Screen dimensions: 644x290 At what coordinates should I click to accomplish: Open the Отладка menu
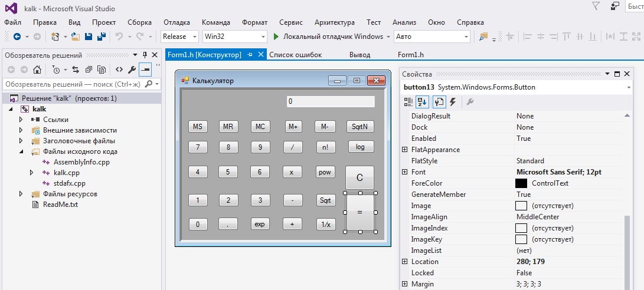(176, 22)
